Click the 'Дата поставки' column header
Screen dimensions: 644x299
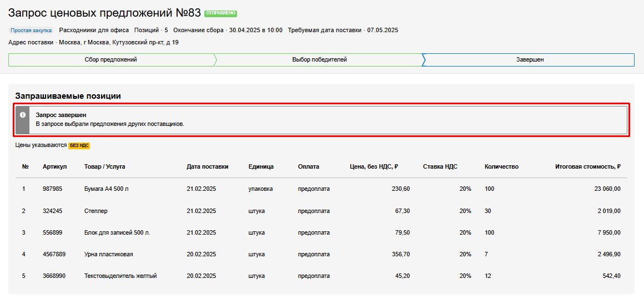[x=207, y=166]
